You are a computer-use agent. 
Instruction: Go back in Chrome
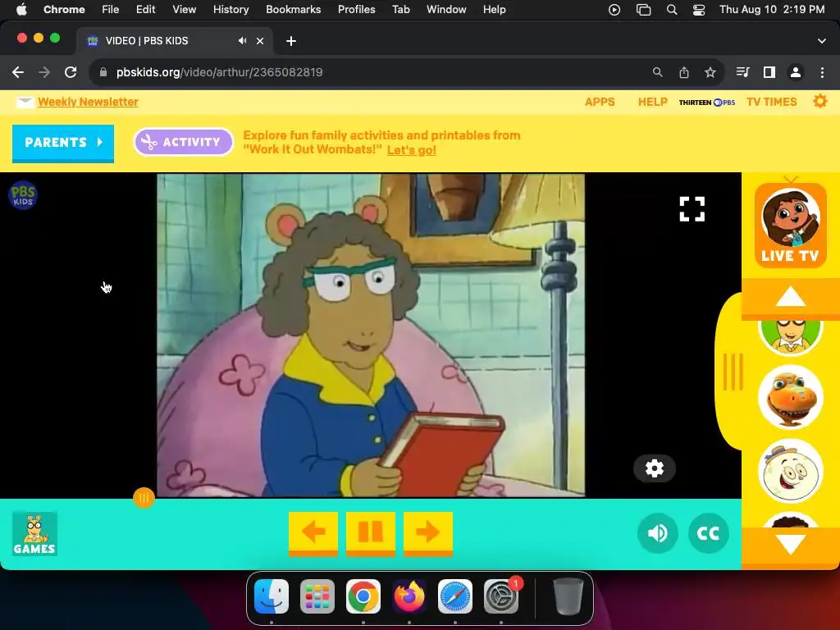(x=18, y=72)
